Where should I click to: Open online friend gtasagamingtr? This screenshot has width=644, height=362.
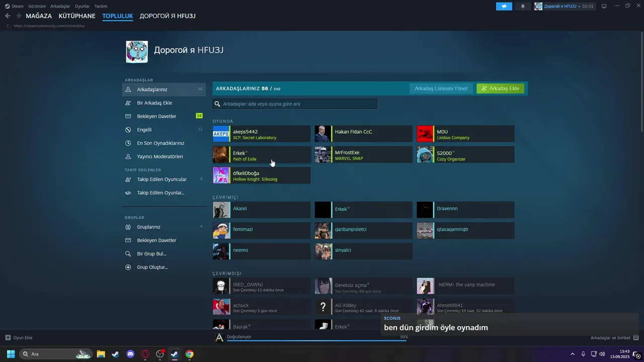tap(466, 231)
